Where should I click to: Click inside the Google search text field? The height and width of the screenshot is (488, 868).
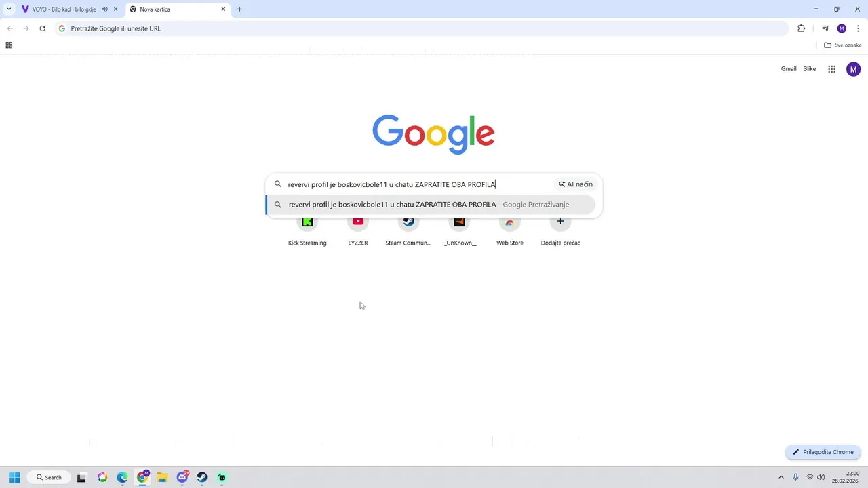pyautogui.click(x=417, y=184)
